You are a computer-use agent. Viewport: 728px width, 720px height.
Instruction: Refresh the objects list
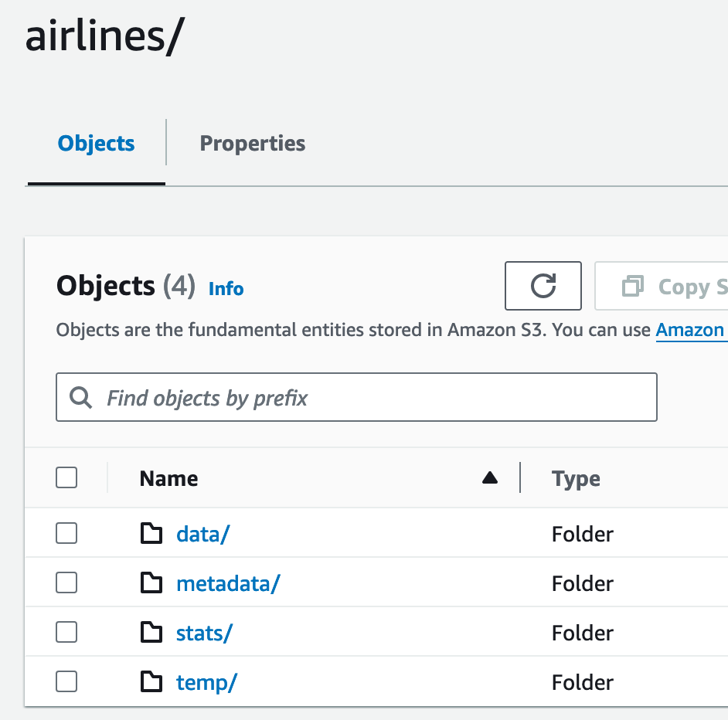(543, 286)
